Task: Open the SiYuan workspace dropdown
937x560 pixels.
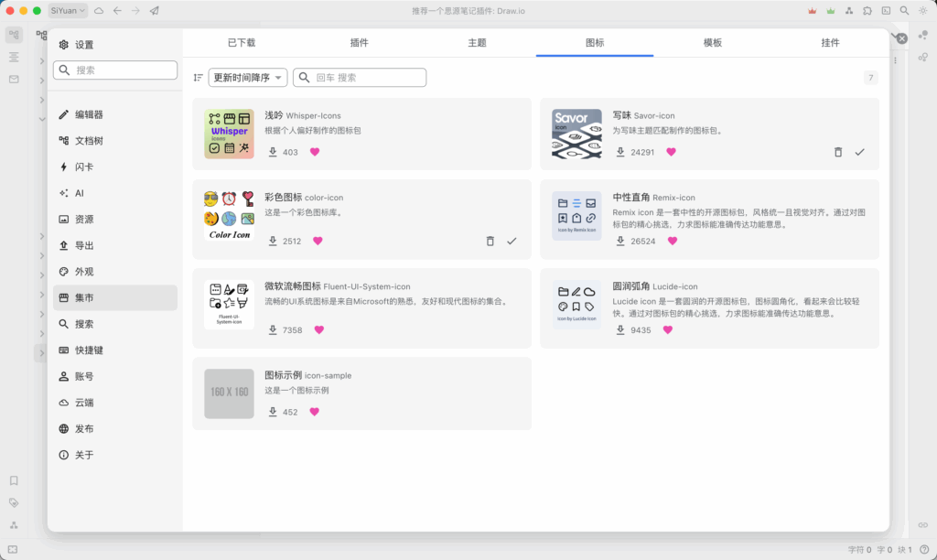Action: click(68, 11)
